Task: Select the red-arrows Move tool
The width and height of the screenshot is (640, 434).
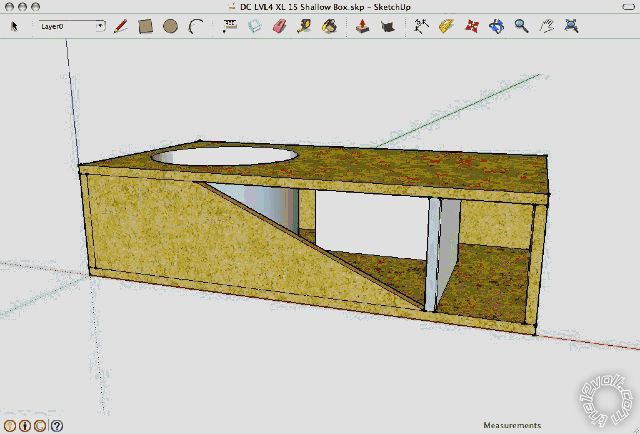Action: (472, 26)
